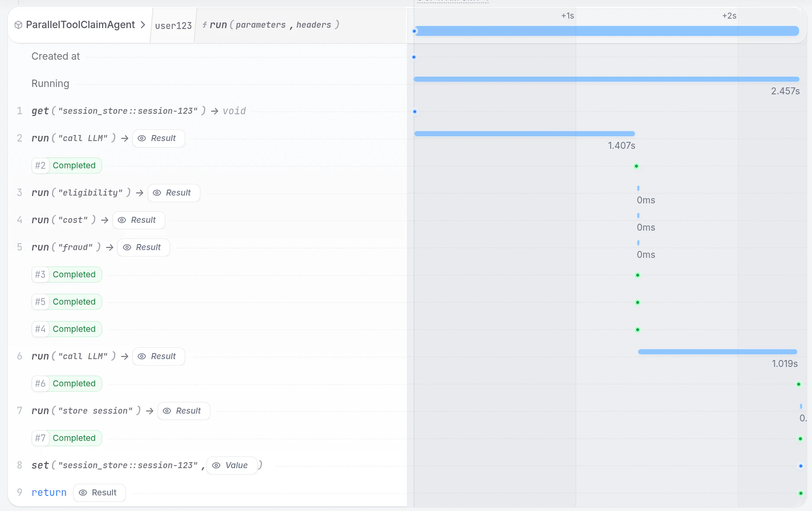Screen dimensions: 812x511
Task: Click the ParallelToolClaimAgent service cube icon
Action: [18, 25]
